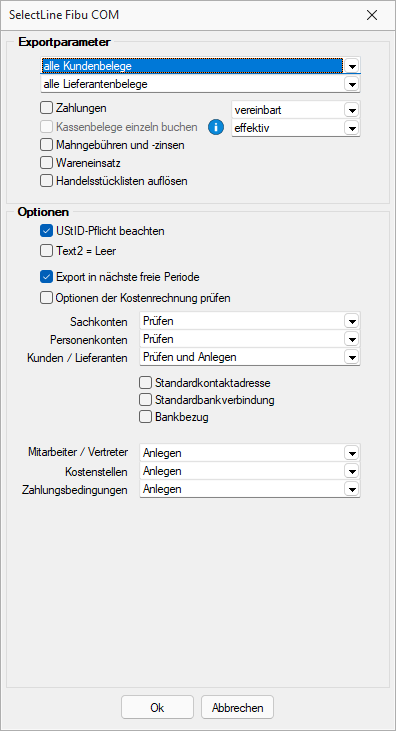
Task: Click the Abbrechen button
Action: (237, 708)
